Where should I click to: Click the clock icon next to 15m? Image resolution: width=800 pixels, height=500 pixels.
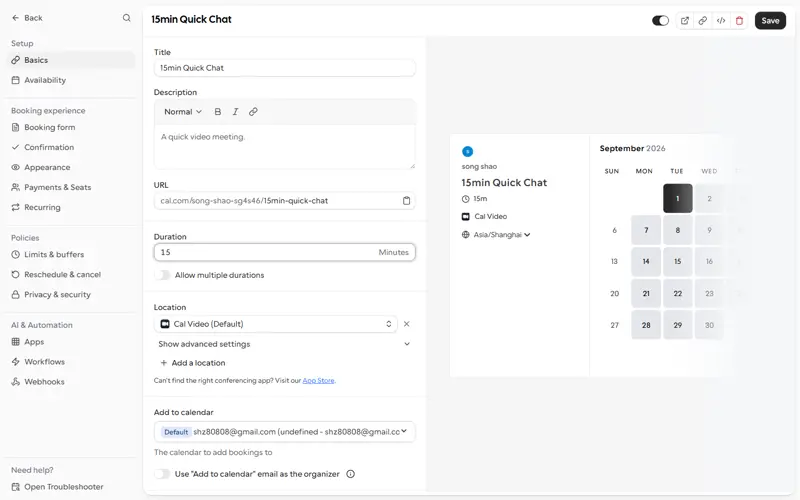465,199
